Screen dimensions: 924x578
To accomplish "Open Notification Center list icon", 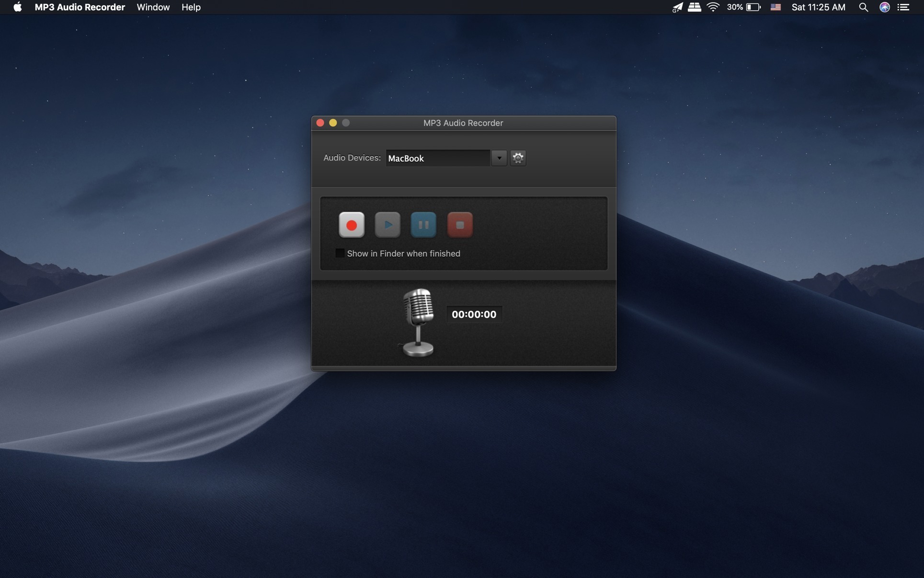I will pos(903,7).
